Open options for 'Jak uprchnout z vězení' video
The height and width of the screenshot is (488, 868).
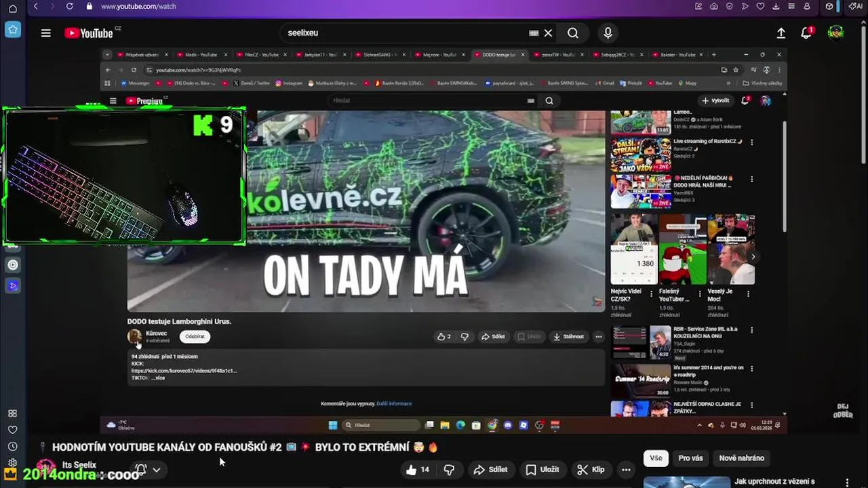tap(847, 483)
